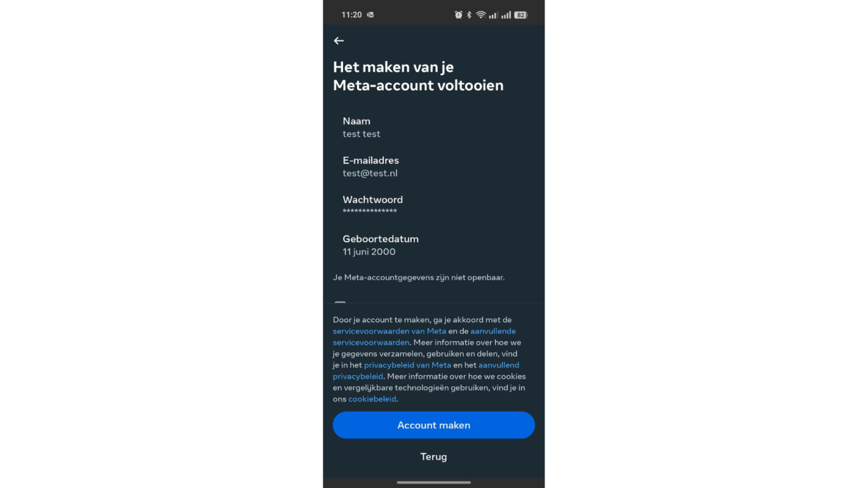Select the E-mailadres field test@test.nl
868x488 pixels.
click(x=434, y=166)
